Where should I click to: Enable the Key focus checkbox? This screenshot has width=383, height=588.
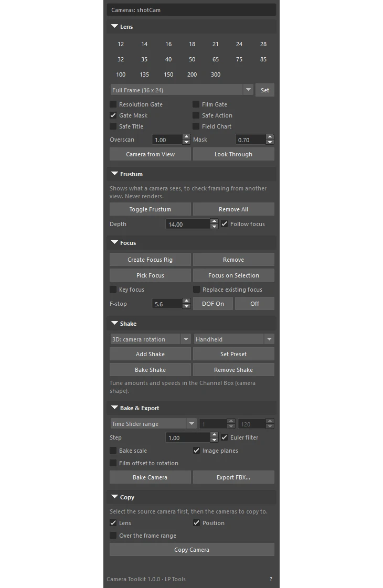[113, 290]
